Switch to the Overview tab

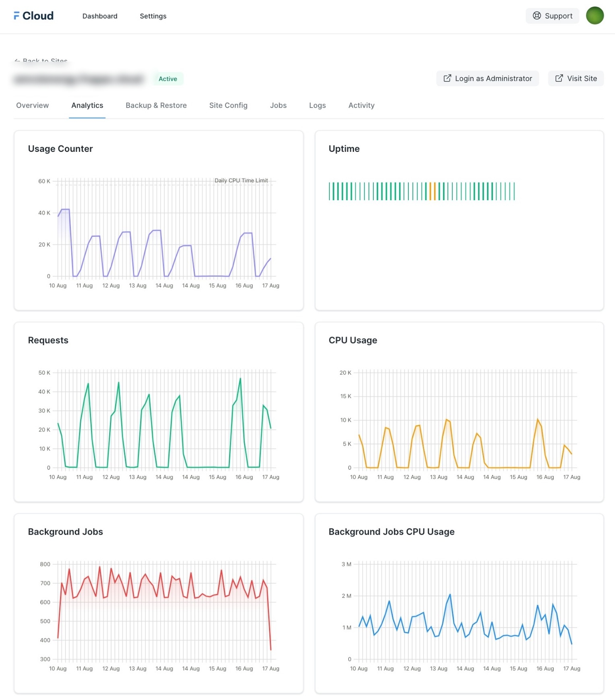click(x=32, y=106)
